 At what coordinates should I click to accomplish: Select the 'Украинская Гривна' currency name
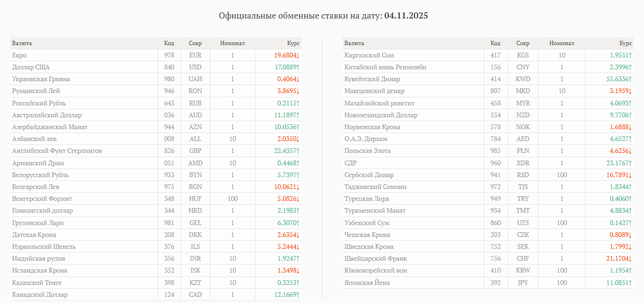41,79
